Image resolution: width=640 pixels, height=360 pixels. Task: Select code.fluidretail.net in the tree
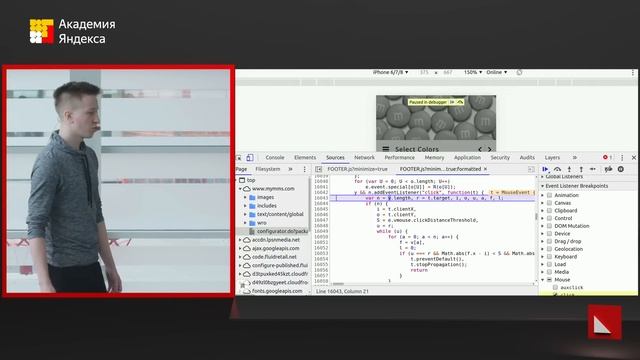tap(274, 257)
